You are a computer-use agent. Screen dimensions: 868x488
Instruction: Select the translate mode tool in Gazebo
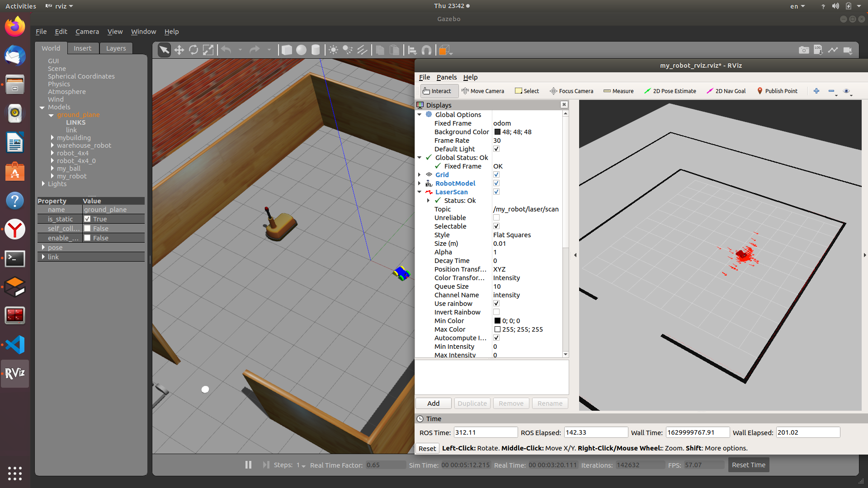tap(179, 50)
